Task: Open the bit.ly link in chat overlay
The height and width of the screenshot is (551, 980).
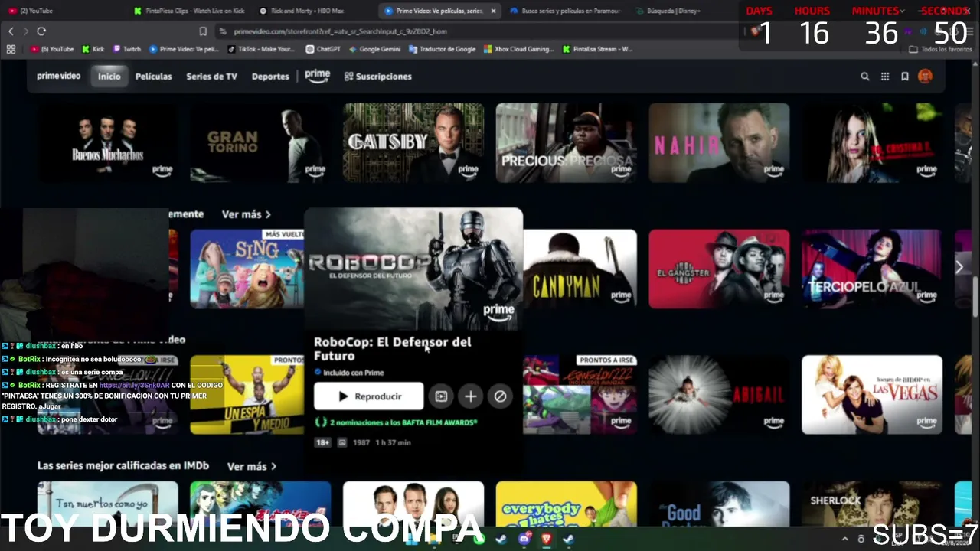Action: click(x=134, y=385)
